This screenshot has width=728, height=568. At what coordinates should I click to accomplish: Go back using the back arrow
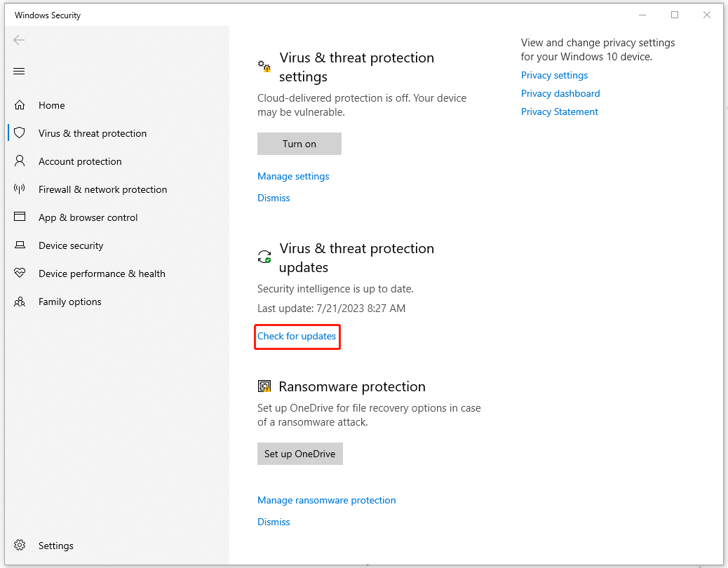click(19, 40)
